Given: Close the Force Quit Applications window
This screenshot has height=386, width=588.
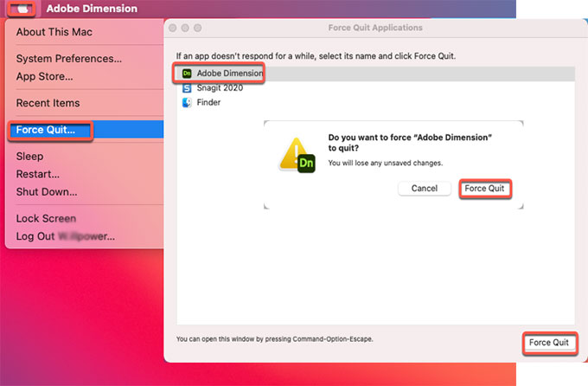Looking at the screenshot, I should (x=174, y=28).
